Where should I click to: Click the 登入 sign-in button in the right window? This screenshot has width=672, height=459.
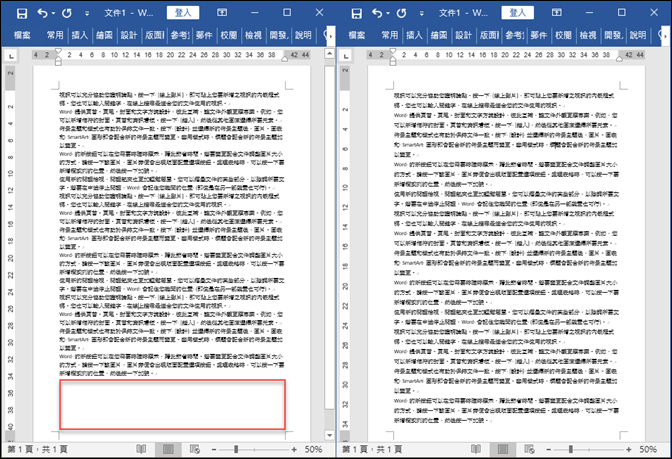(518, 13)
